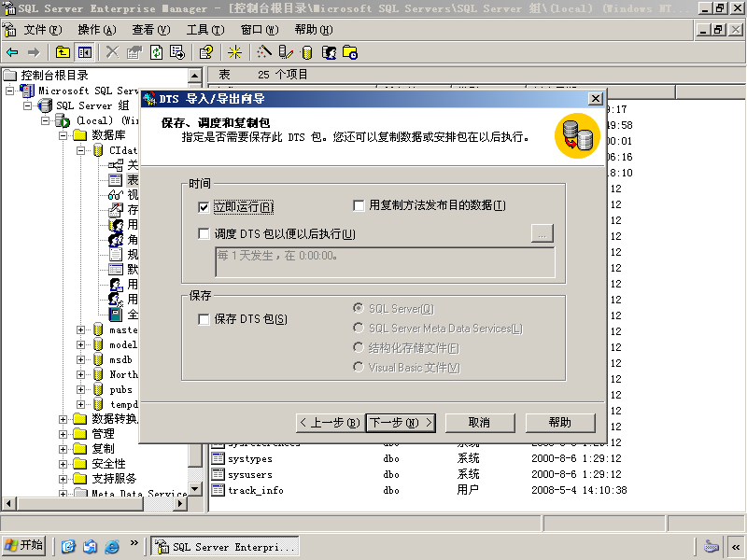This screenshot has height=560, width=747.
Task: Click the Properties toolbar icon
Action: [134, 52]
